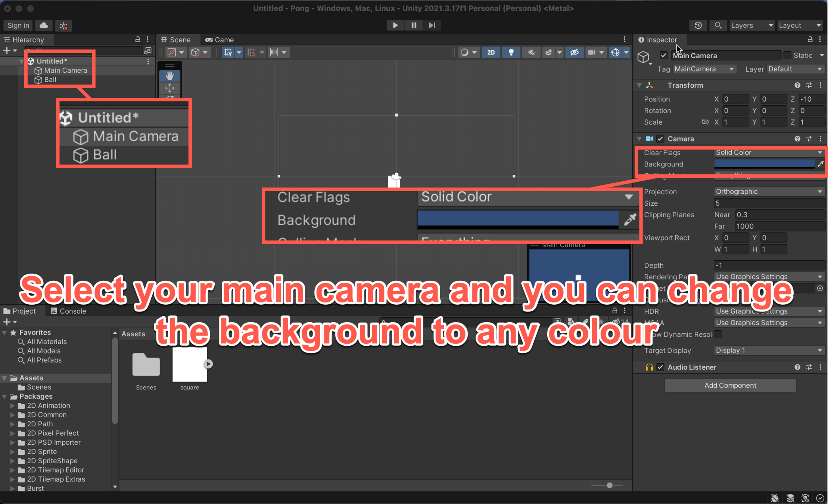Toggle scene lighting bulb icon

coord(511,52)
